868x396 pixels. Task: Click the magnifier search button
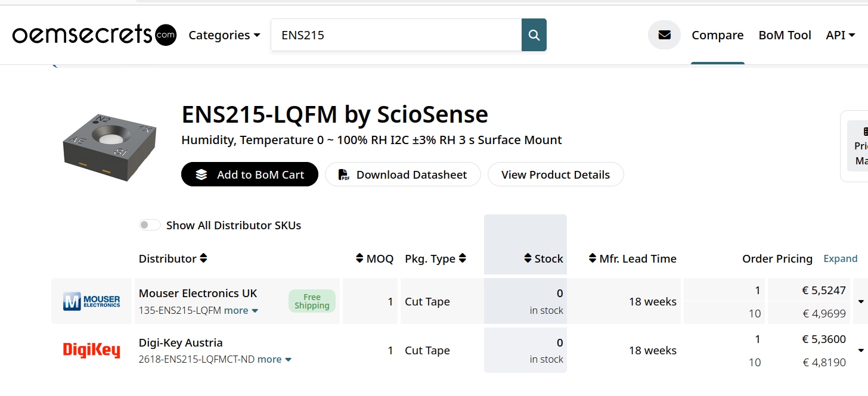[534, 35]
